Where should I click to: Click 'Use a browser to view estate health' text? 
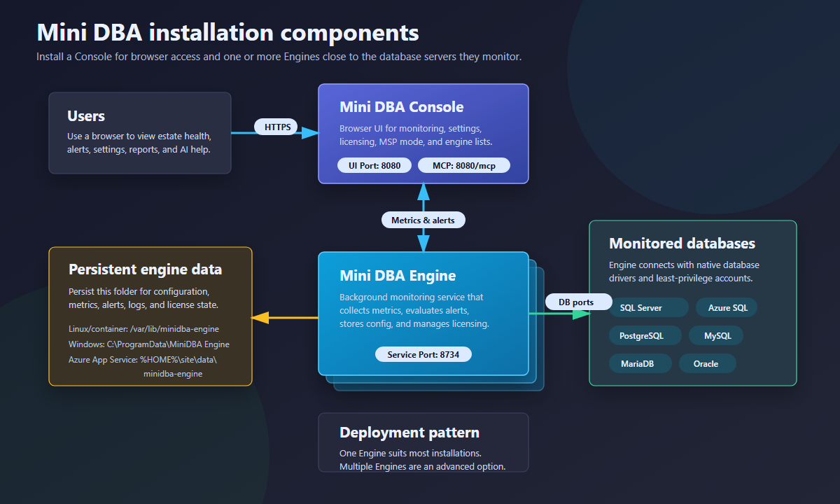point(139,136)
